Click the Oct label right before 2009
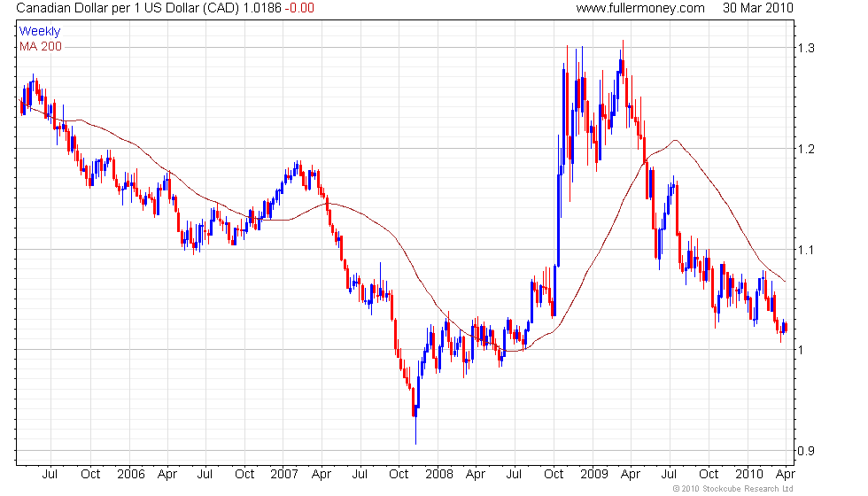868x496 pixels. (x=554, y=475)
